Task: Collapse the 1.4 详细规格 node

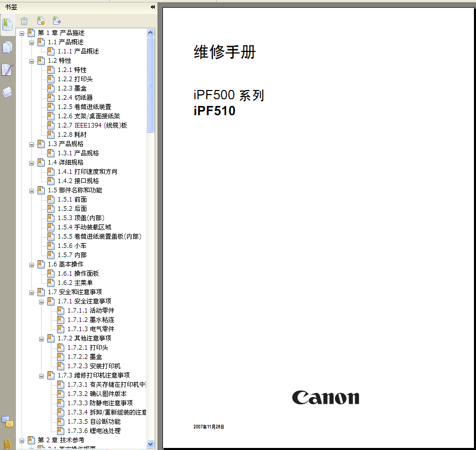Action: (31, 163)
